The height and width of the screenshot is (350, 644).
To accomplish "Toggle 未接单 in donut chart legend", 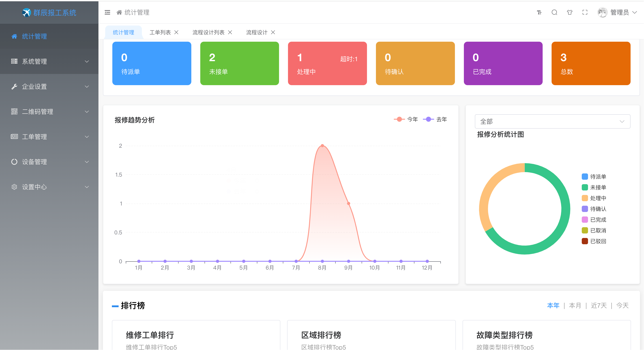I will tap(594, 187).
